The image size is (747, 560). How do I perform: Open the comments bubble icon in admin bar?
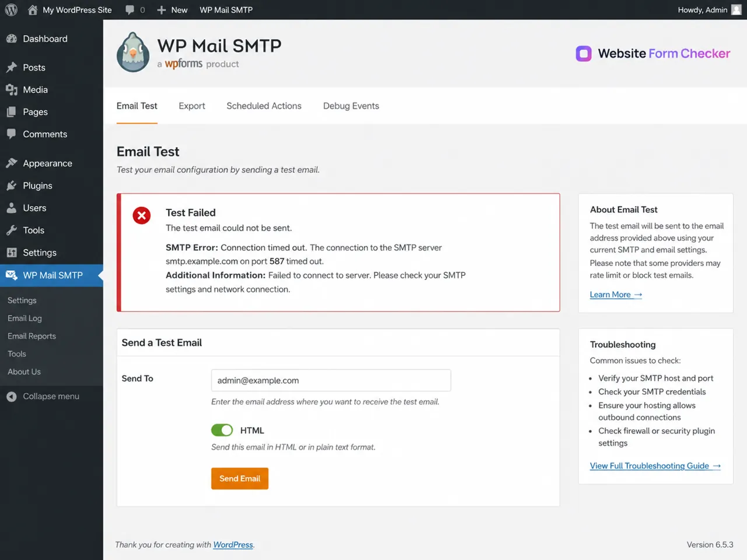(130, 10)
